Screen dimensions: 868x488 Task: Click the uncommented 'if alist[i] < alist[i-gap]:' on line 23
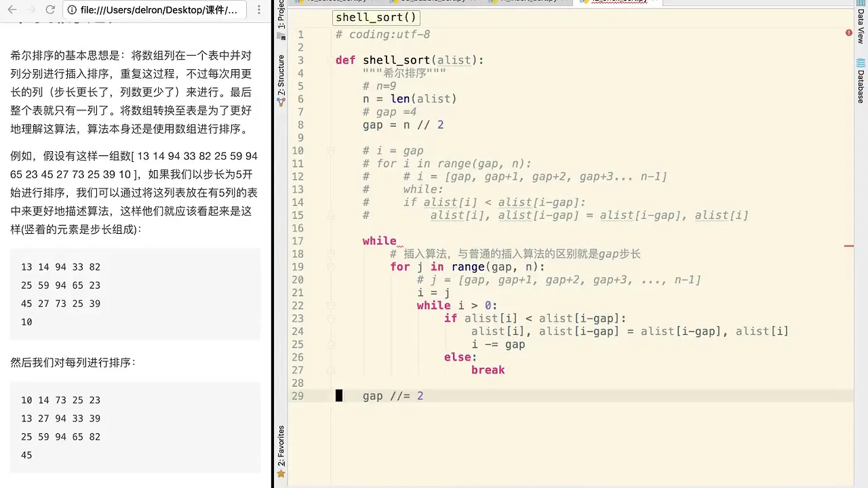pyautogui.click(x=535, y=319)
